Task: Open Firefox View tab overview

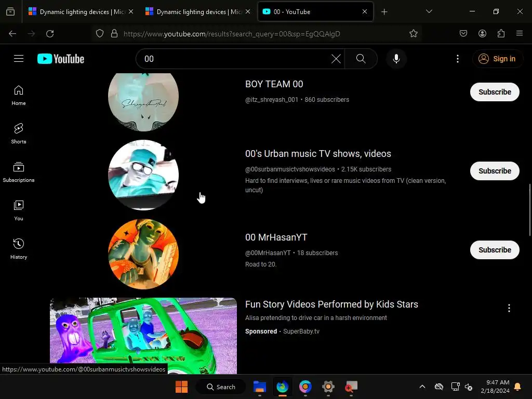Action: tap(10, 12)
